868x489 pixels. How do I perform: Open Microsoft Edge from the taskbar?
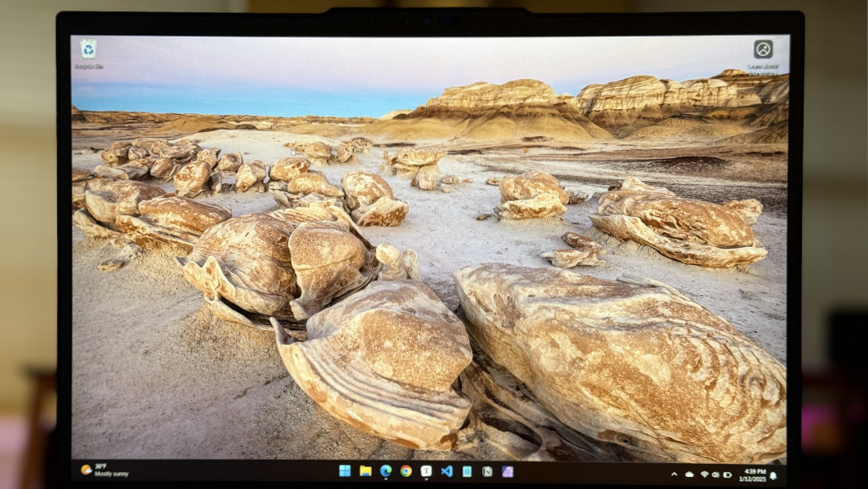[x=386, y=471]
